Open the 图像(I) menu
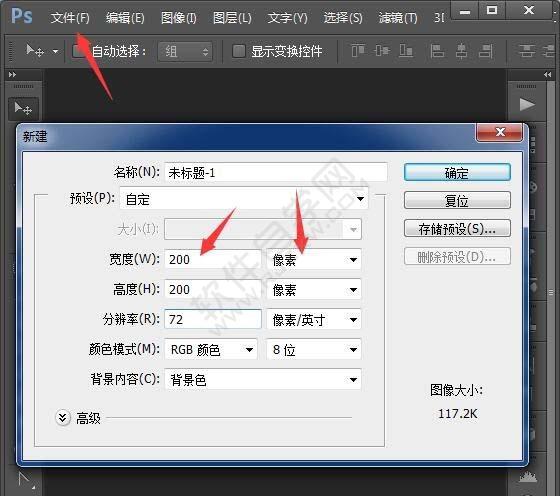This screenshot has height=496, width=560. coord(179,17)
